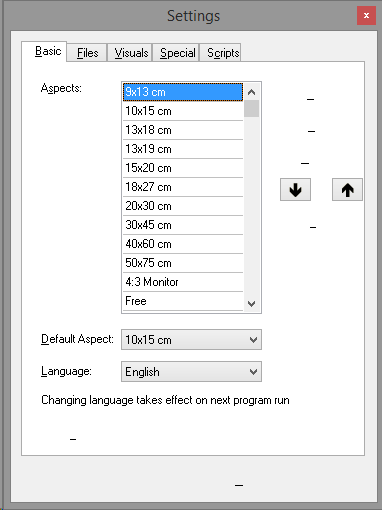Open the Language dropdown

click(191, 372)
